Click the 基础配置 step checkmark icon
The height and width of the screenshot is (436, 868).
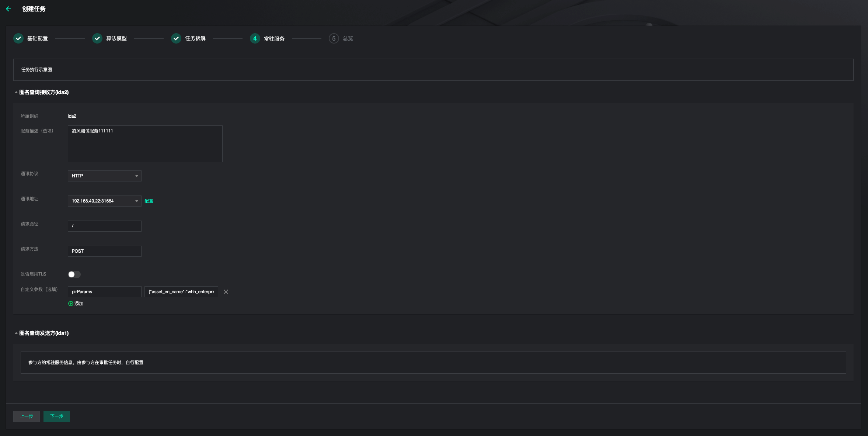click(18, 38)
